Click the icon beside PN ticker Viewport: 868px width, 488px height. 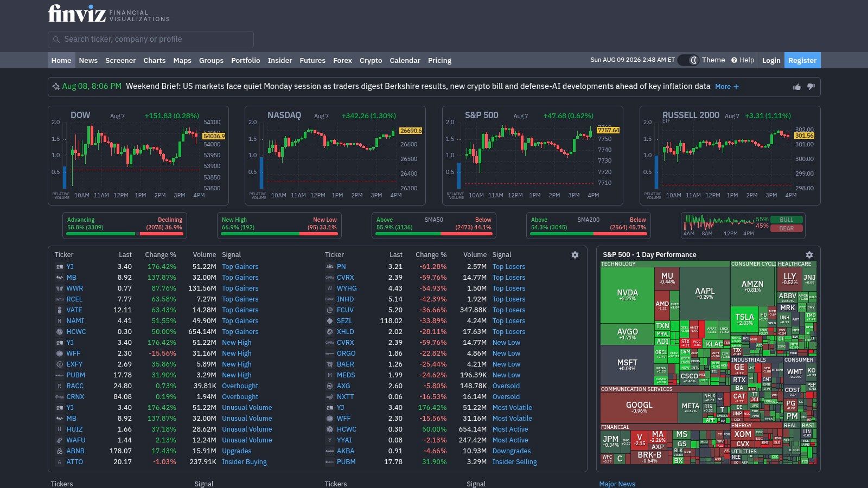coord(329,267)
